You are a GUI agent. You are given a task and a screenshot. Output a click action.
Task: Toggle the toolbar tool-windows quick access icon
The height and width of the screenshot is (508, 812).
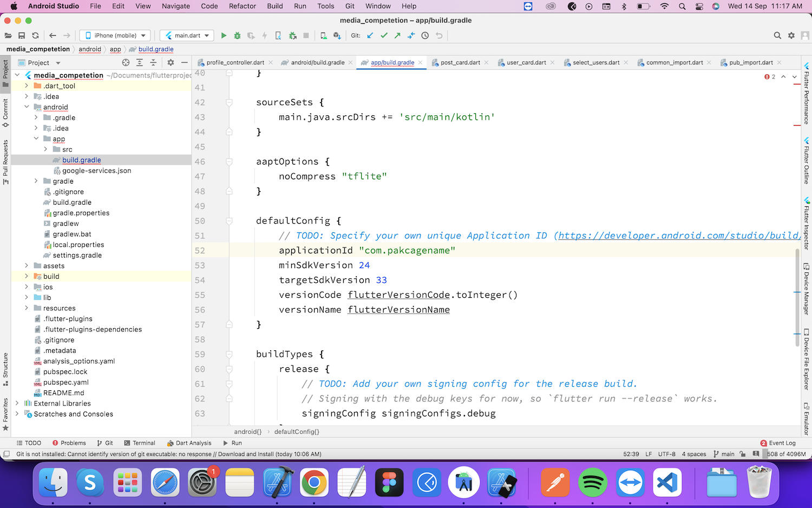click(x=6, y=454)
